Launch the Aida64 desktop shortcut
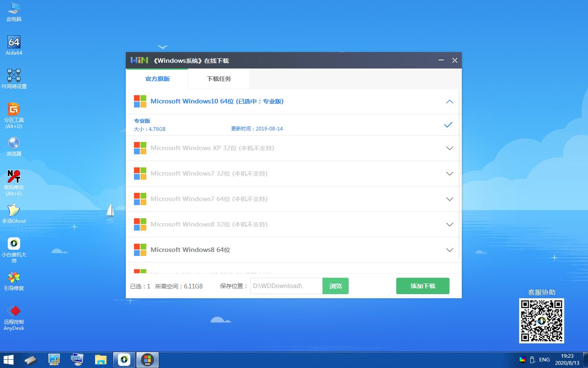The height and width of the screenshot is (368, 588). point(14,45)
